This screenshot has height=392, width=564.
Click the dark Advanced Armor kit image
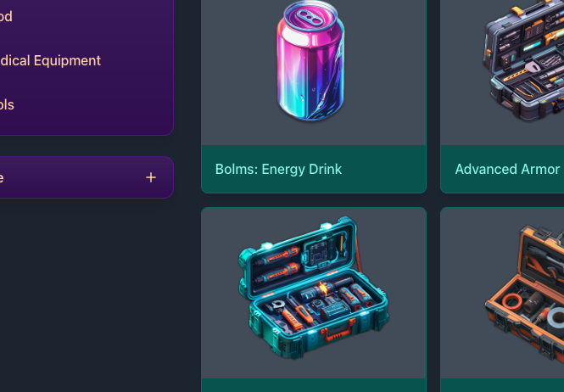(x=523, y=59)
